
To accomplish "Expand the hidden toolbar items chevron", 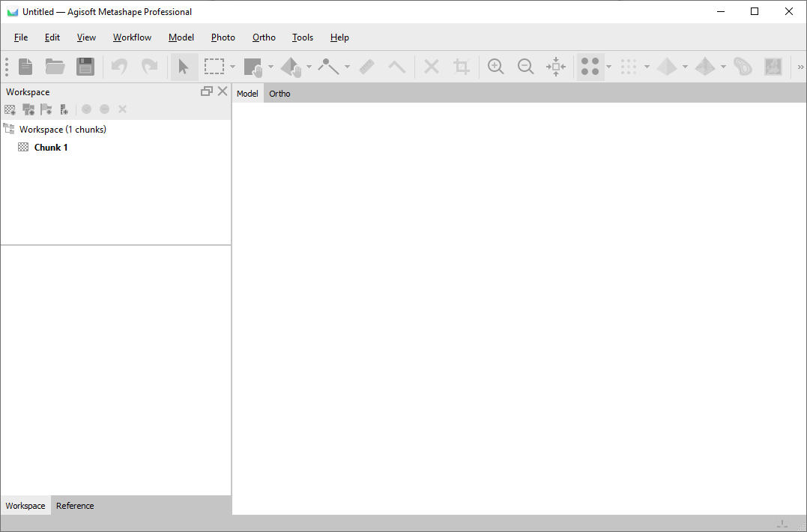I will point(800,67).
